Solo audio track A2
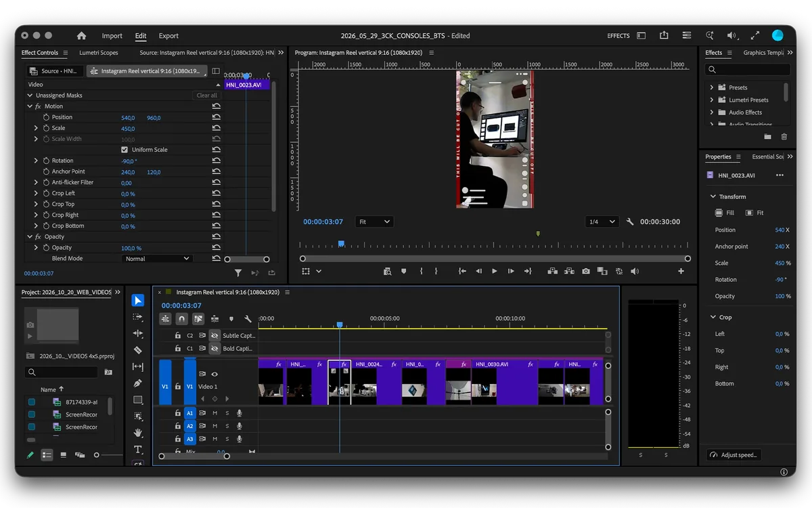Viewport: 812px width, 508px height. coord(227,426)
